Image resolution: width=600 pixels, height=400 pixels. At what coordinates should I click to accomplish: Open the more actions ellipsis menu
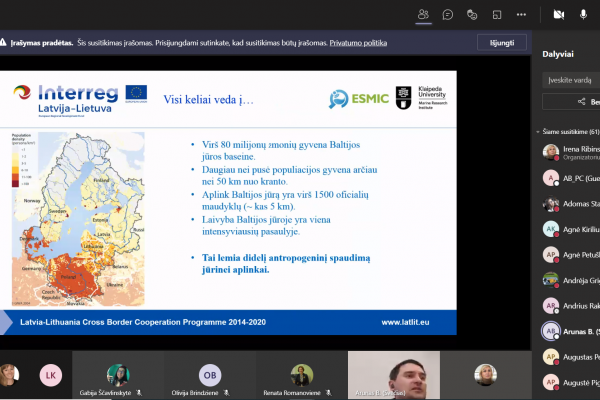point(521,15)
